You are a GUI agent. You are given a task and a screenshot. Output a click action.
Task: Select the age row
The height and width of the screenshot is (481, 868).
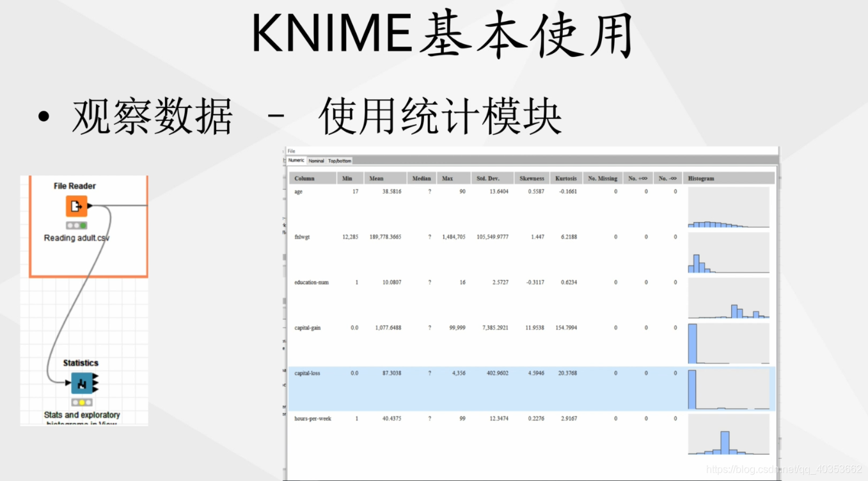tap(532, 207)
